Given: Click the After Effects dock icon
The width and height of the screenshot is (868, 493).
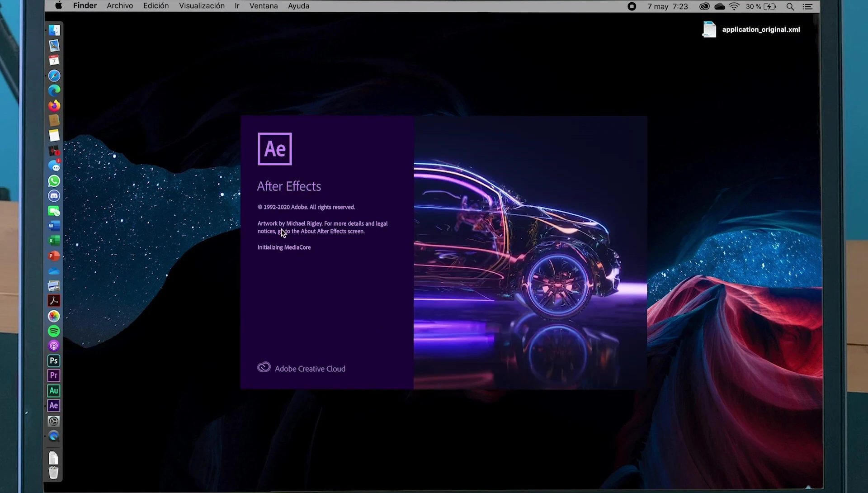Looking at the screenshot, I should click(54, 406).
